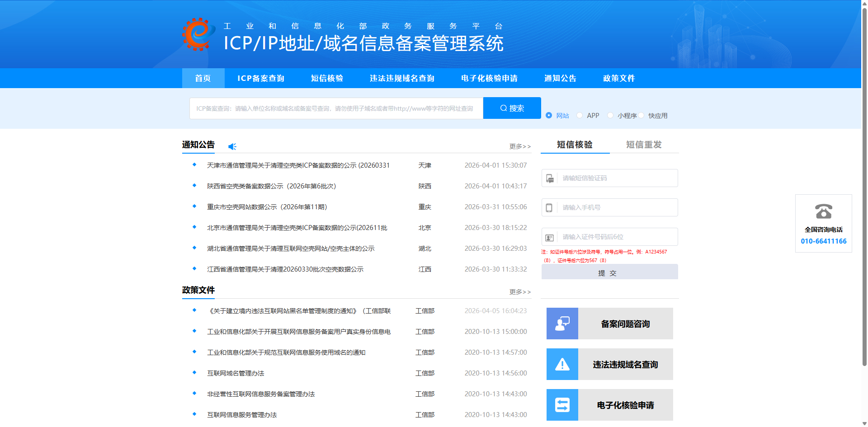Click the telephone icon above 全国咨询电话

[823, 211]
